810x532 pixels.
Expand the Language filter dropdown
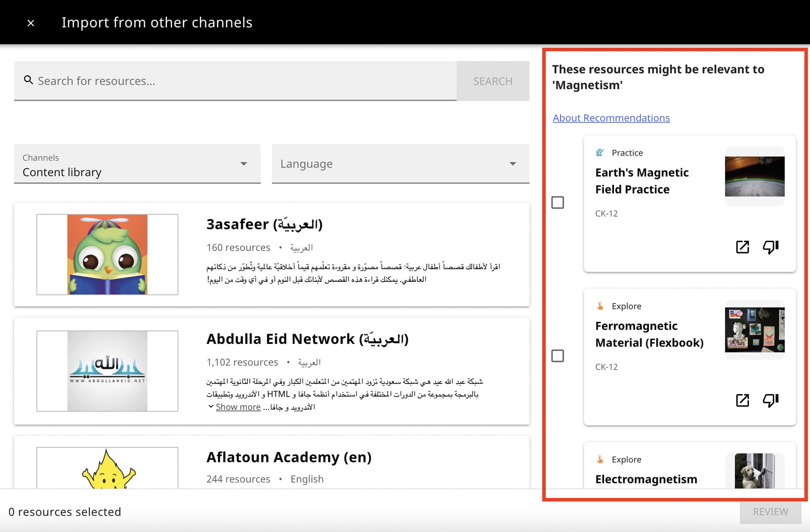[400, 164]
